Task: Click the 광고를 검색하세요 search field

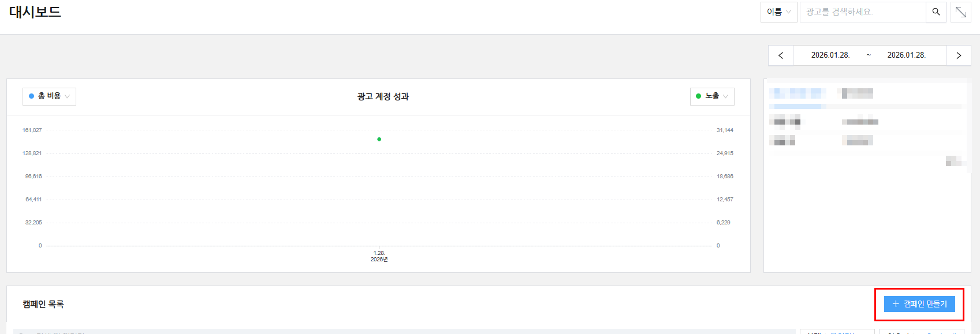Action: click(x=862, y=12)
